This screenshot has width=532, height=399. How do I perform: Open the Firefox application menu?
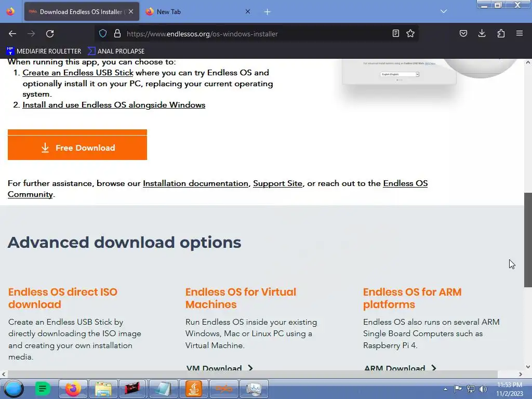pyautogui.click(x=520, y=34)
